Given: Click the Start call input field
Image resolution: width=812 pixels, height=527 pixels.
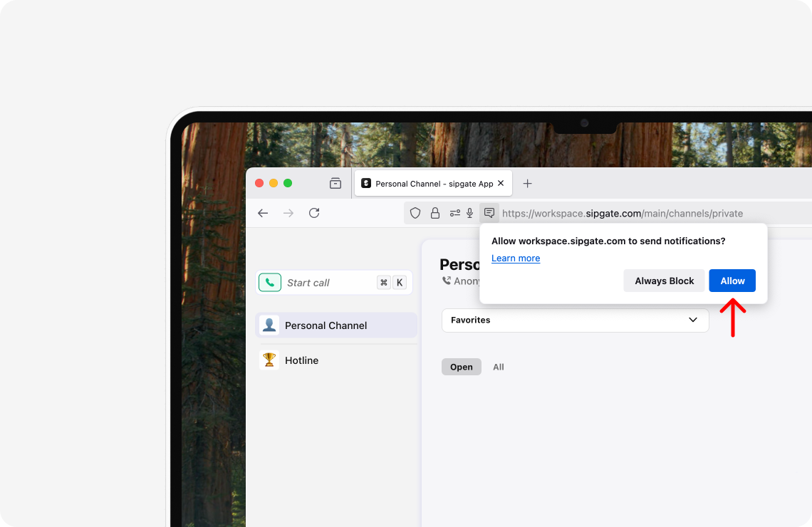Looking at the screenshot, I should pos(334,283).
